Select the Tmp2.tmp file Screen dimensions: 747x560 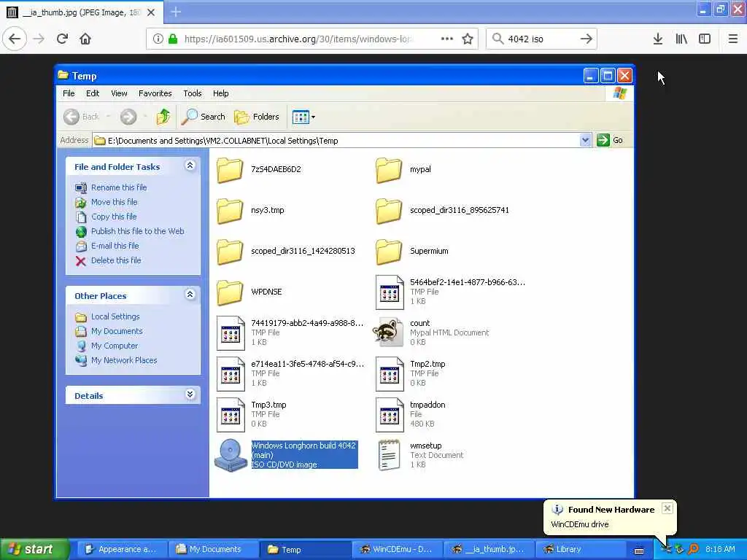411,374
